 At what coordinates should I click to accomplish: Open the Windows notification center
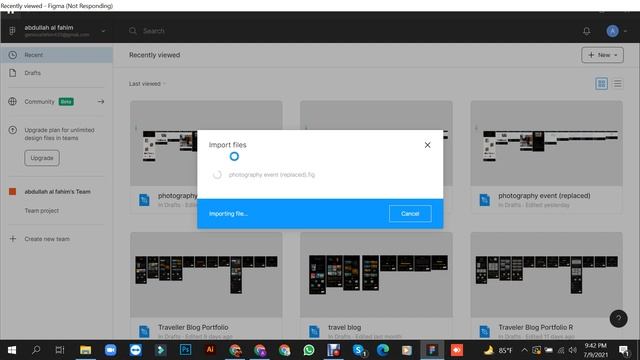point(624,350)
